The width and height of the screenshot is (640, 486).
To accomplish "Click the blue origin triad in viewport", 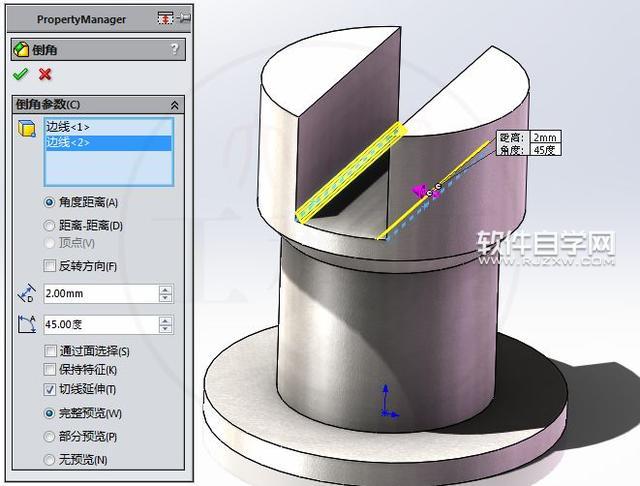I will tap(388, 403).
